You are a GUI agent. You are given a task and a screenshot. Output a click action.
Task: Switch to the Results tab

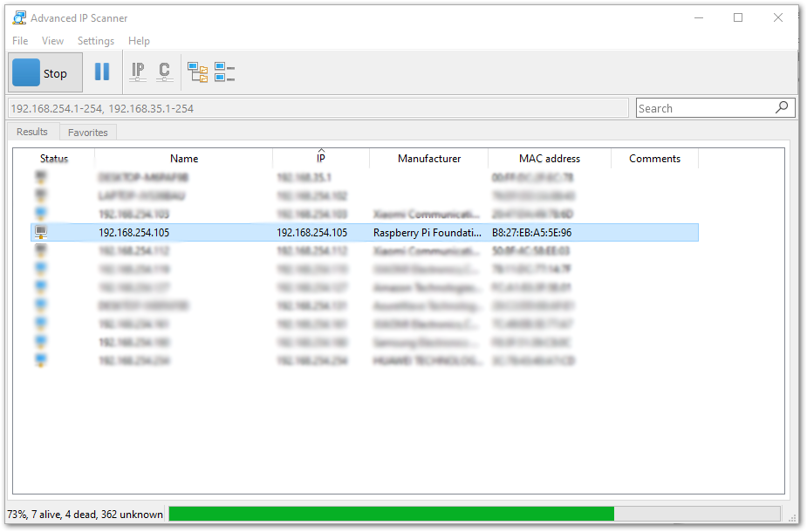click(32, 132)
